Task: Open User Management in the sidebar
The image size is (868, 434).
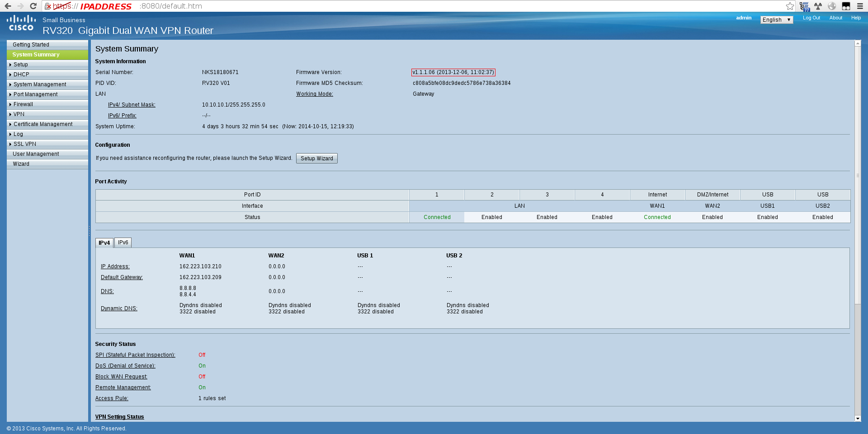Action: [x=47, y=154]
